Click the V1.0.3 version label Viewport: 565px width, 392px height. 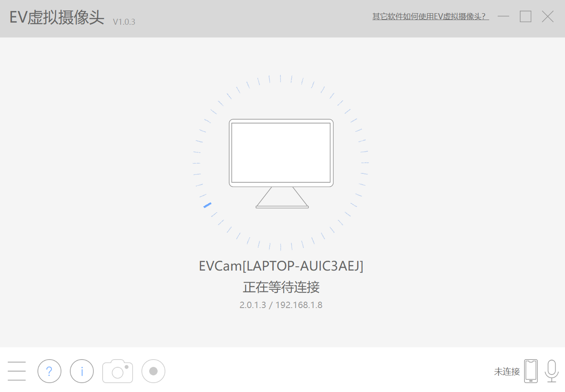point(124,22)
